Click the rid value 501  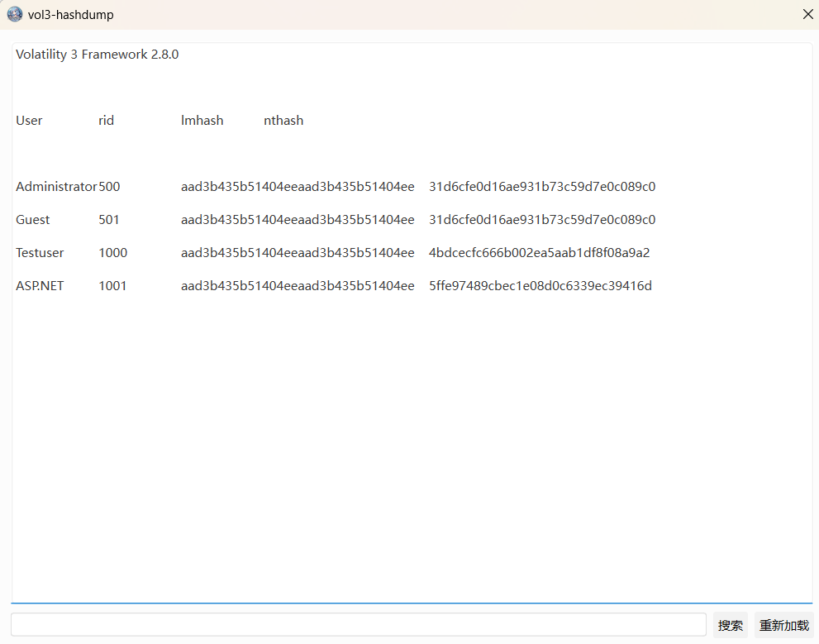tap(108, 219)
